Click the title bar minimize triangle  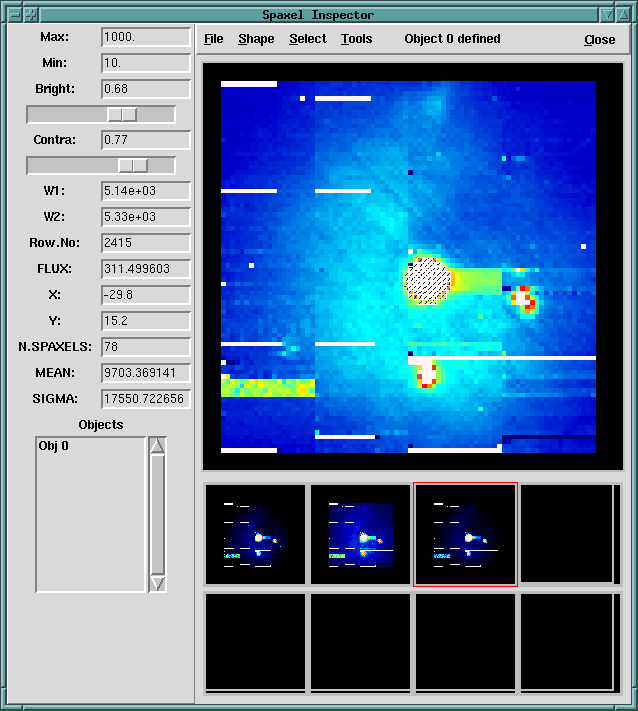607,15
